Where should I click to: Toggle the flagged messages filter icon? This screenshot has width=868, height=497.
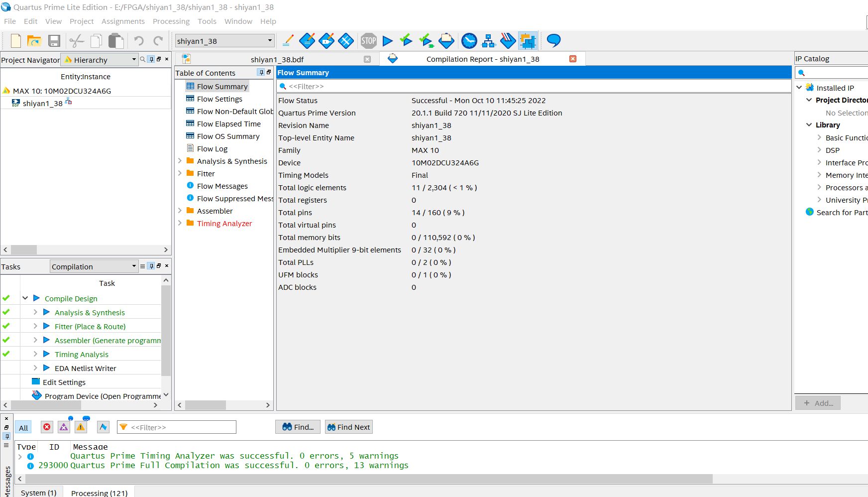[x=103, y=427]
